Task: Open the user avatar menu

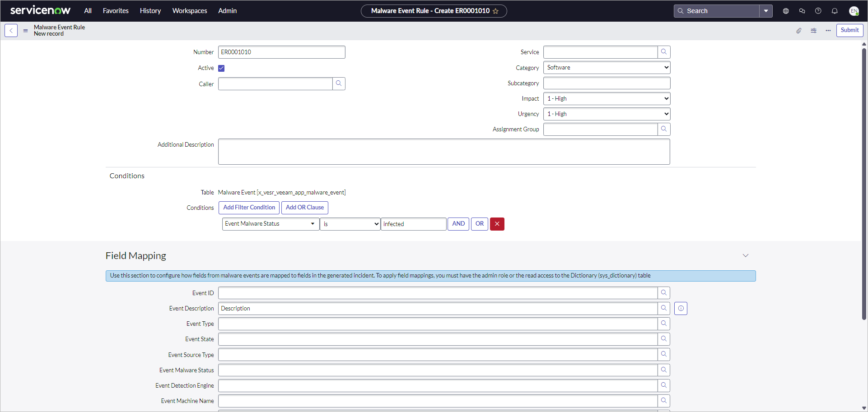Action: [x=854, y=11]
